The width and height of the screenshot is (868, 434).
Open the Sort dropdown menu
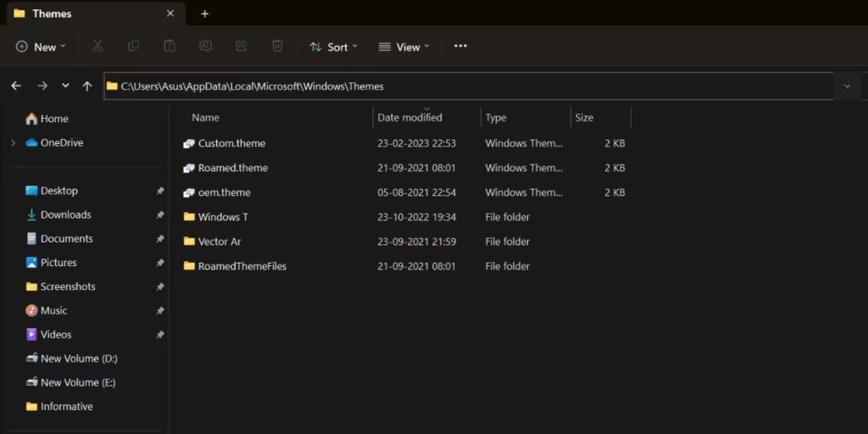click(334, 47)
